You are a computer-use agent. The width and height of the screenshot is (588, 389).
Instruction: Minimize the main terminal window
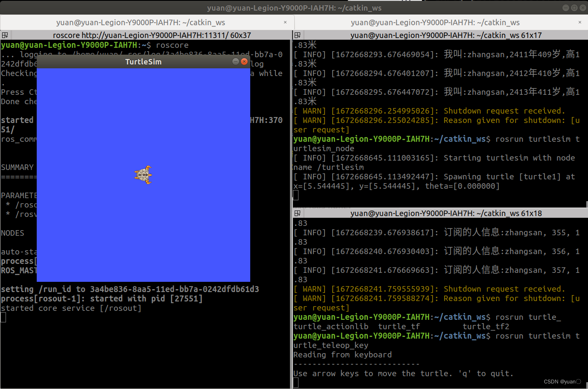565,8
